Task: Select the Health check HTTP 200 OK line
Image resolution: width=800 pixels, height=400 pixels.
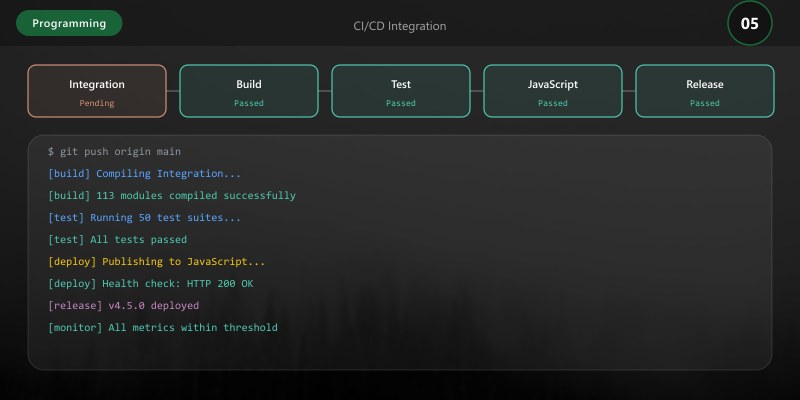Action: (x=151, y=284)
